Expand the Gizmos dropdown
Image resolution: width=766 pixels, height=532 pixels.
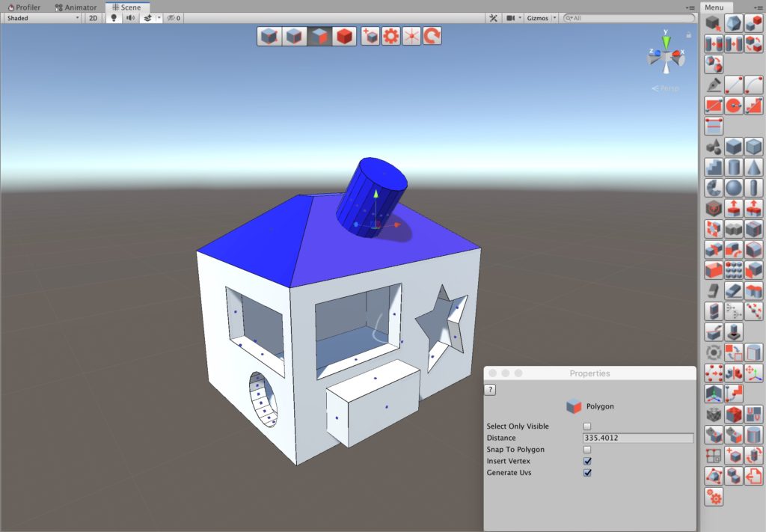(541, 18)
